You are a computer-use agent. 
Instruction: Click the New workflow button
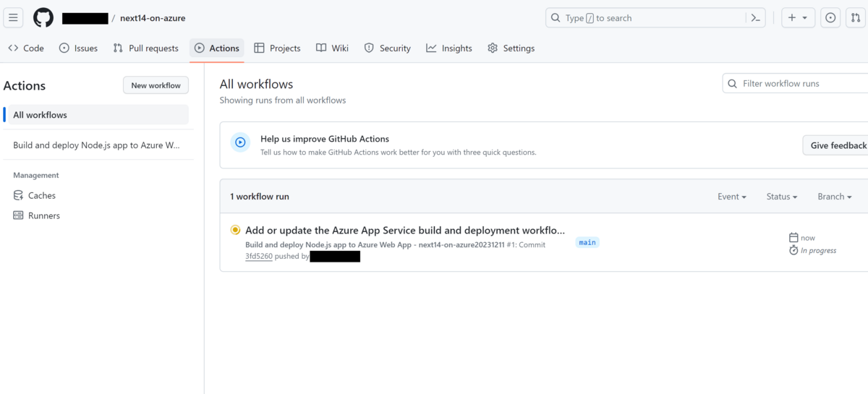click(156, 85)
